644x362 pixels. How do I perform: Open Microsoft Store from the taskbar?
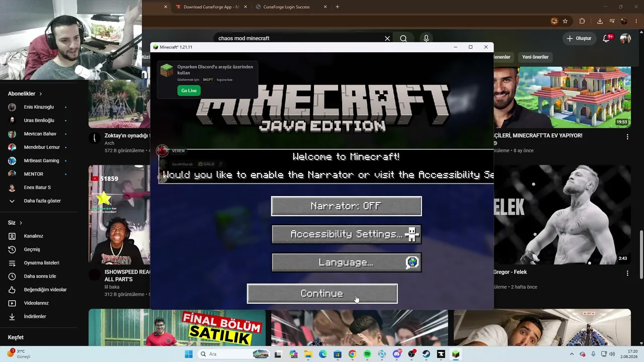[x=337, y=354]
